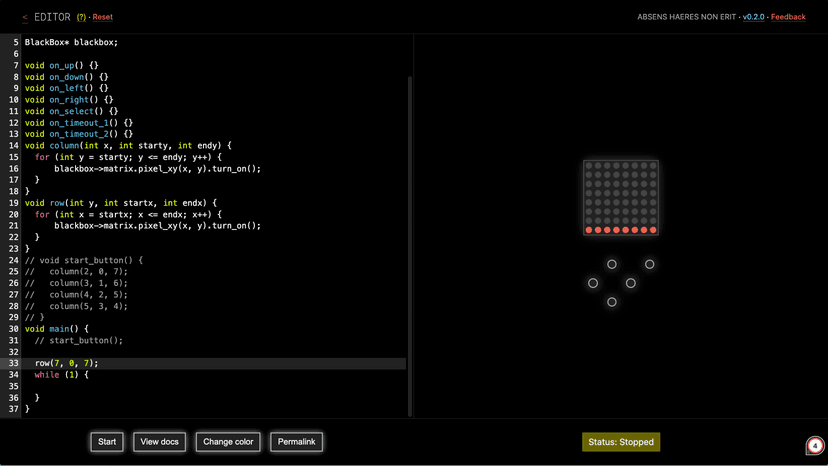Open the v0.2.0 version link

753,17
